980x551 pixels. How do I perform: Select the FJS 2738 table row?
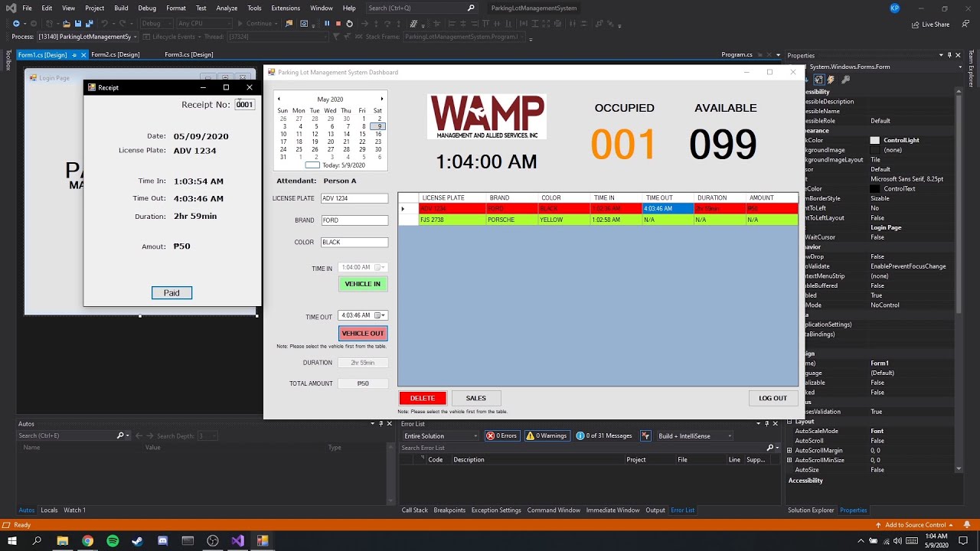click(x=598, y=220)
